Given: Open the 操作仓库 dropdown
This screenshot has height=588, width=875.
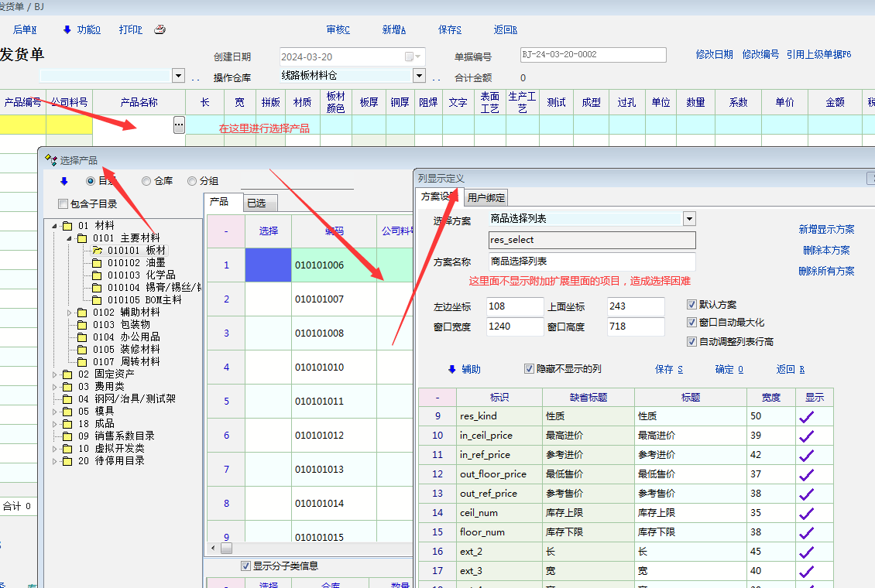Looking at the screenshot, I should tap(419, 76).
